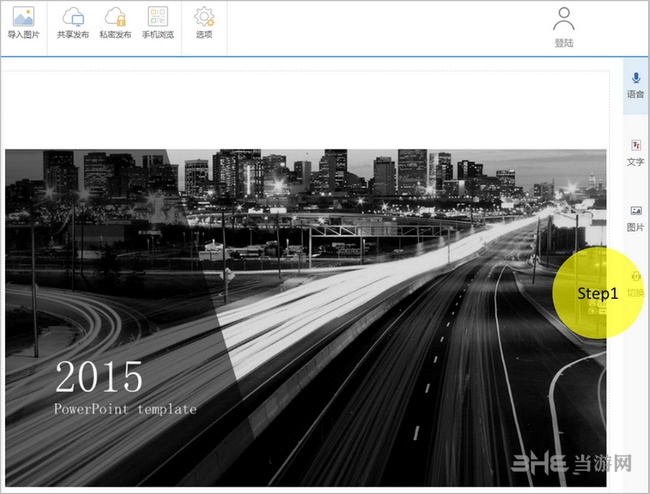Select 私密发布 private publish
The image size is (650, 494).
click(115, 23)
